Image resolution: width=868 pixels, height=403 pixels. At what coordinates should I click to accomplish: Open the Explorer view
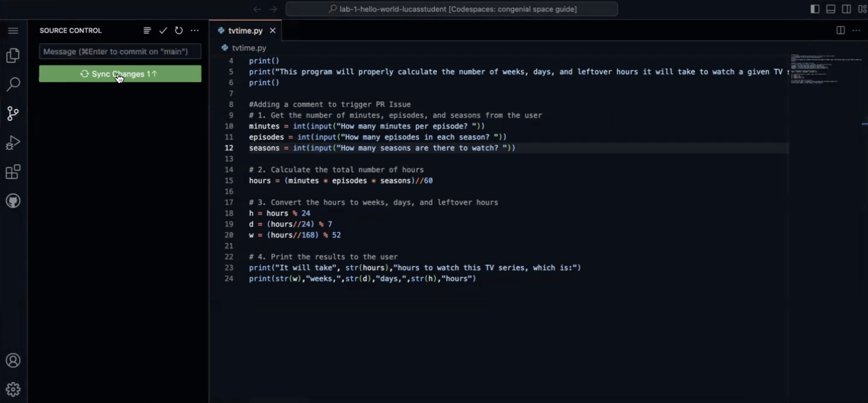click(x=13, y=55)
